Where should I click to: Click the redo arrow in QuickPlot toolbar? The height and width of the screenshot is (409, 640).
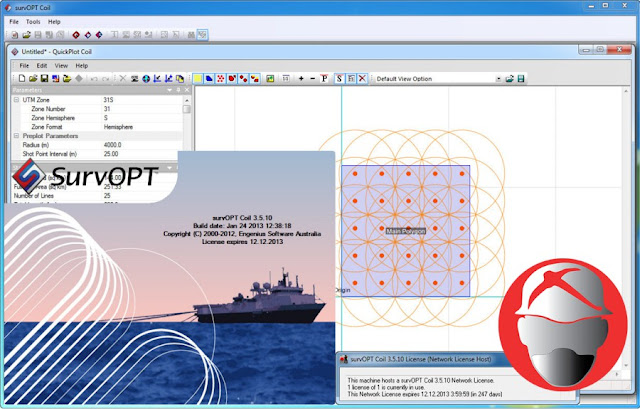click(x=105, y=78)
